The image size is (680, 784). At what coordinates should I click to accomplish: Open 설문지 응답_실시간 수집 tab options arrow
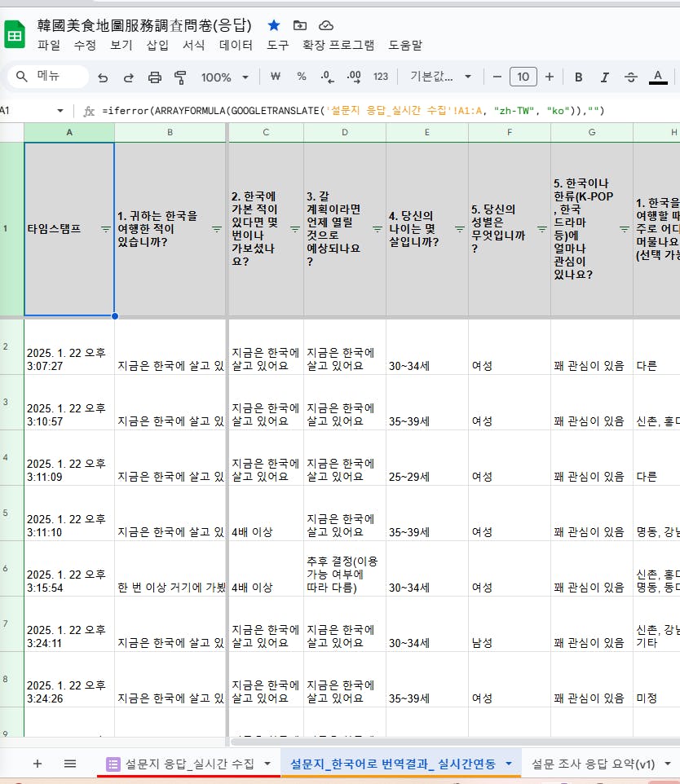coord(267,764)
